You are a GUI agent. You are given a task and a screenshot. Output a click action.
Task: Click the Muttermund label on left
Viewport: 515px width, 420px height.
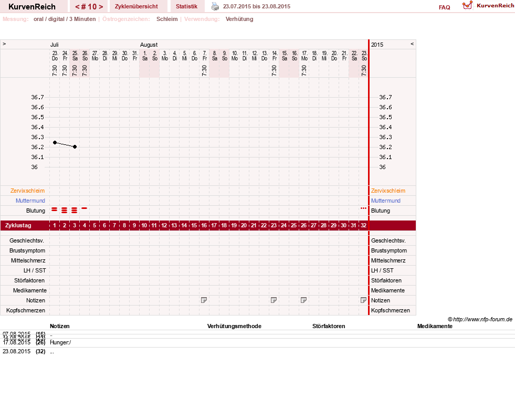[30, 201]
